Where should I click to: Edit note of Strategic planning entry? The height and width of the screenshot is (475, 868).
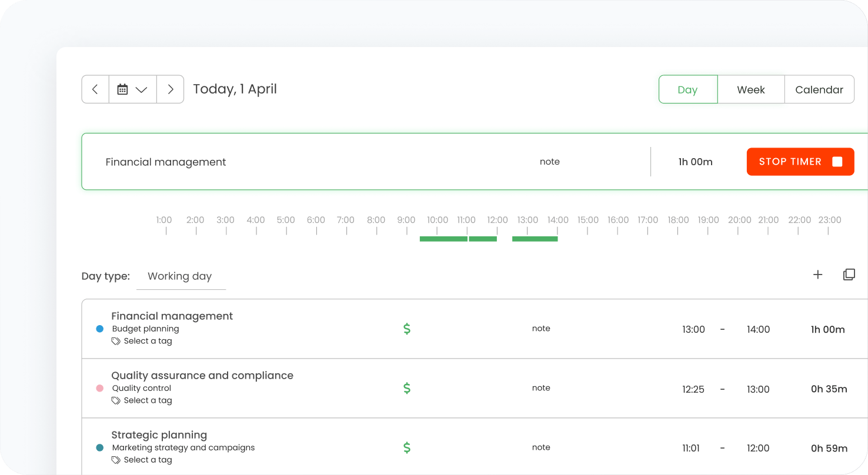click(x=541, y=447)
